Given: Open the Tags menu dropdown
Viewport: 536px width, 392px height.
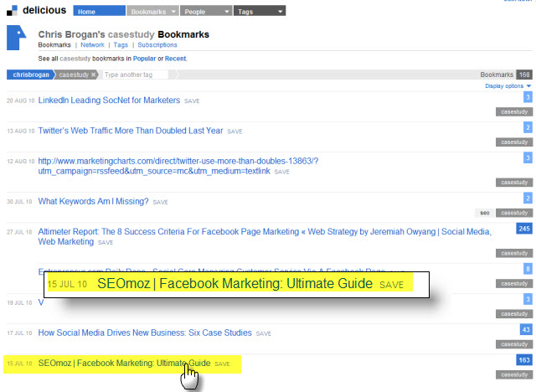Looking at the screenshot, I should click(260, 12).
